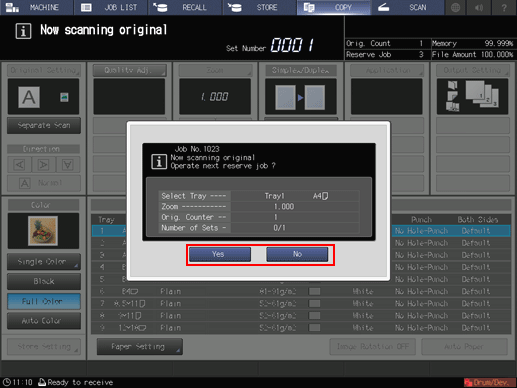Click the Simplex/Duplex page preview icon
Image resolution: width=517 pixels, height=388 pixels.
pos(300,97)
